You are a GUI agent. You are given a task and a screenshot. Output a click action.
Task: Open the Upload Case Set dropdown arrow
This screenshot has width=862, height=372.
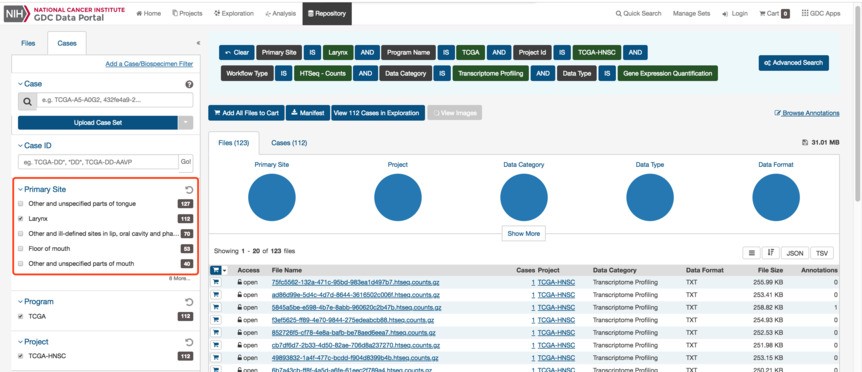pyautogui.click(x=185, y=123)
